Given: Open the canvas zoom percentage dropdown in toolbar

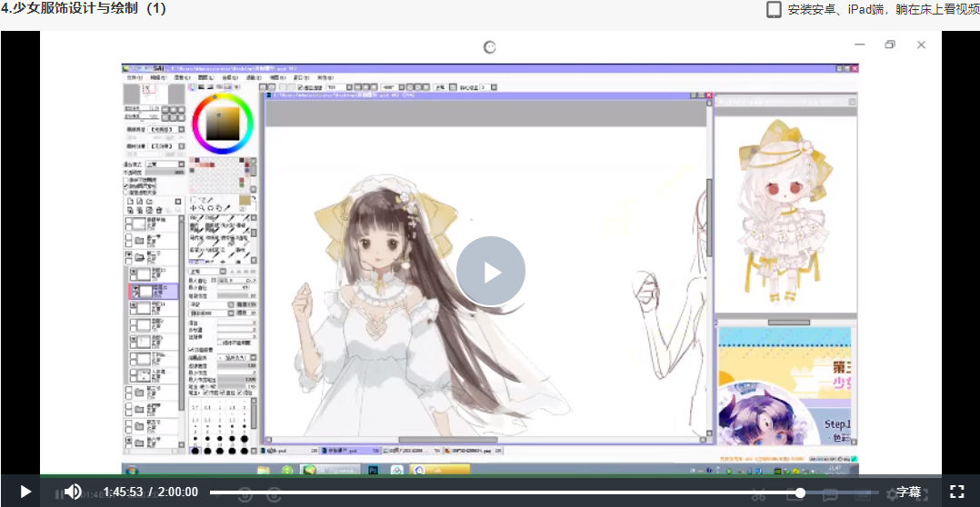Looking at the screenshot, I should [349, 87].
